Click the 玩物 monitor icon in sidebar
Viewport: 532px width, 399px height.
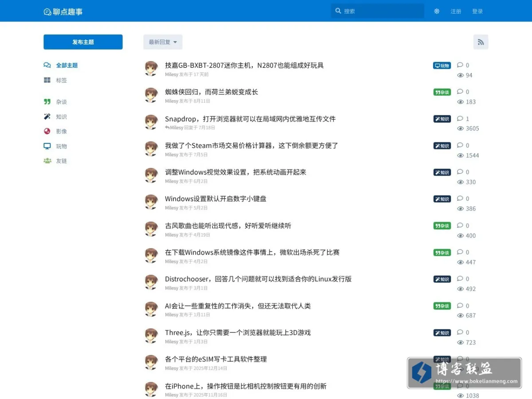point(47,146)
